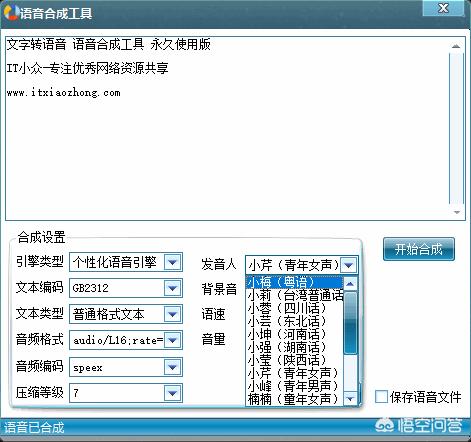This screenshot has width=471, height=442.
Task: Expand the 音频格式 dropdown arrow
Action: [x=173, y=340]
